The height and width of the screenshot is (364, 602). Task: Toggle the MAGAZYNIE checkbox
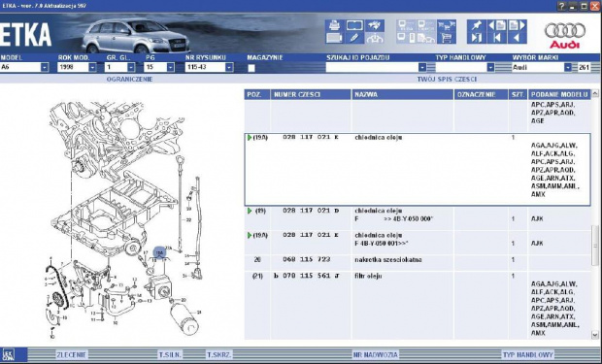click(251, 68)
